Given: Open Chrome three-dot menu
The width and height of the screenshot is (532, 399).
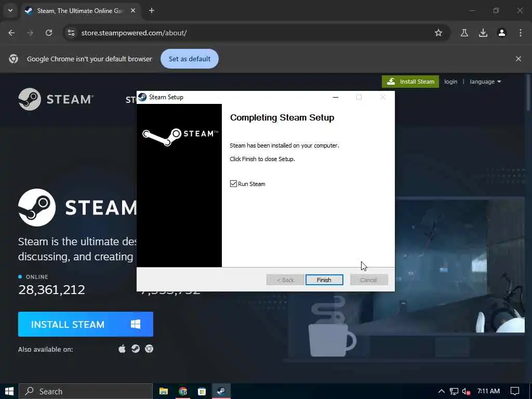Looking at the screenshot, I should (521, 33).
